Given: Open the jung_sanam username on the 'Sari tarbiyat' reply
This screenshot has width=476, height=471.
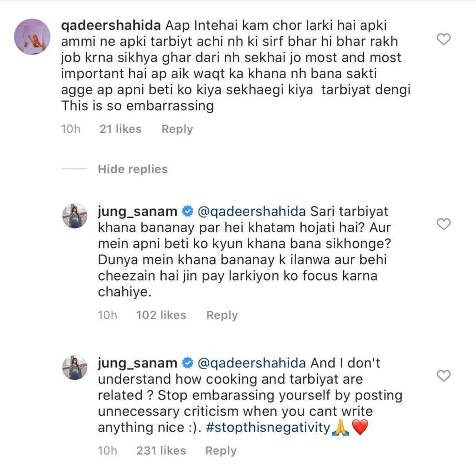Looking at the screenshot, I should pos(138,212).
